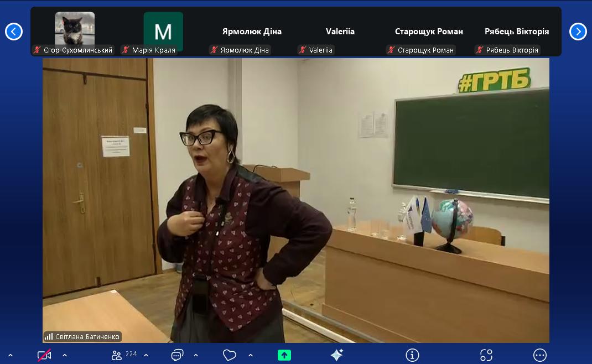Click the heart Reactions icon
The image size is (592, 364).
[x=230, y=355]
